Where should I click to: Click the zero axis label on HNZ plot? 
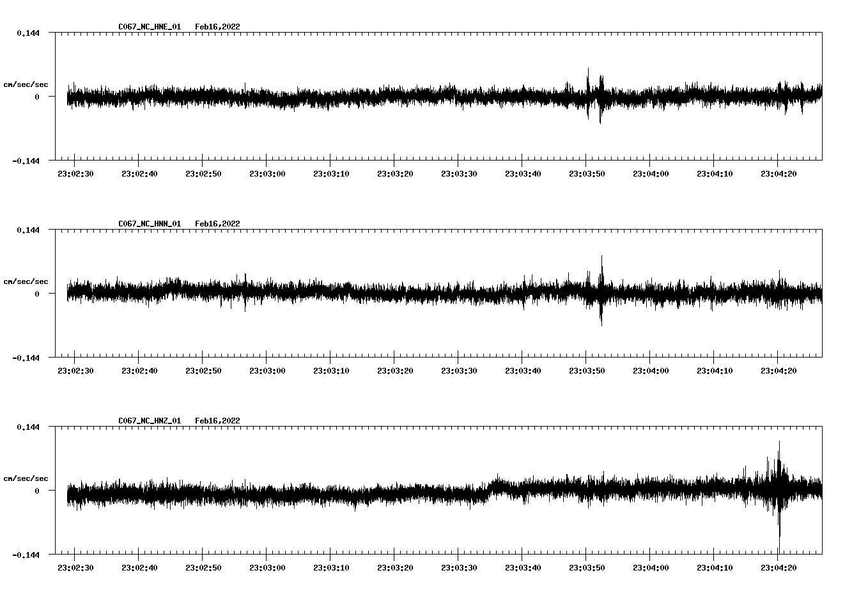[37, 491]
